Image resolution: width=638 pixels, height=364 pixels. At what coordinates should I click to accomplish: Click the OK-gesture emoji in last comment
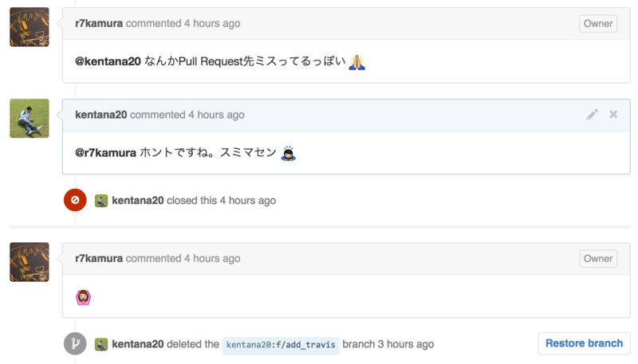tap(83, 297)
